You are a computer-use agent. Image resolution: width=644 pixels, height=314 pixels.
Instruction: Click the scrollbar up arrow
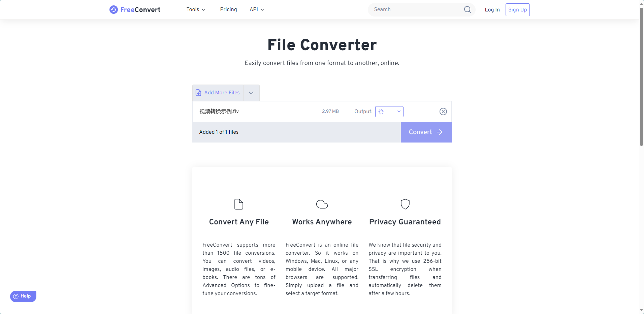pyautogui.click(x=641, y=4)
